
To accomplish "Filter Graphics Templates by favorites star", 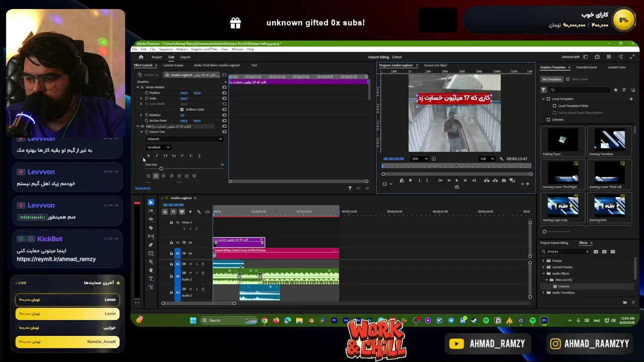I will (615, 90).
